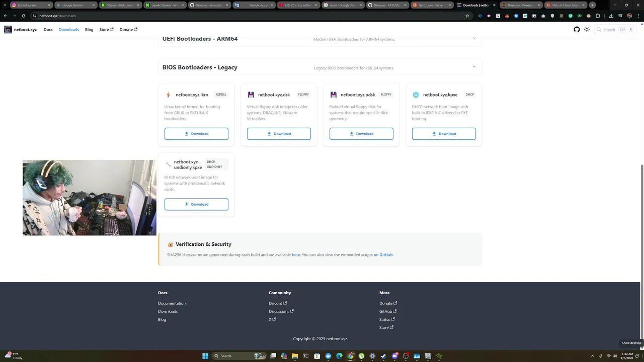Viewport: 644px width, 362px height.
Task: Open Chrome downloads tray icon
Action: (x=611, y=16)
